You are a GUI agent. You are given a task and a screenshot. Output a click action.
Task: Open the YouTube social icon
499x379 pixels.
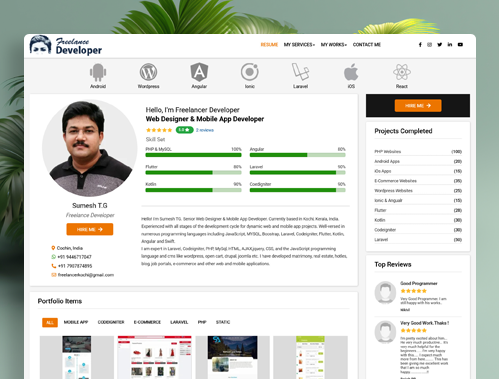[x=460, y=45]
